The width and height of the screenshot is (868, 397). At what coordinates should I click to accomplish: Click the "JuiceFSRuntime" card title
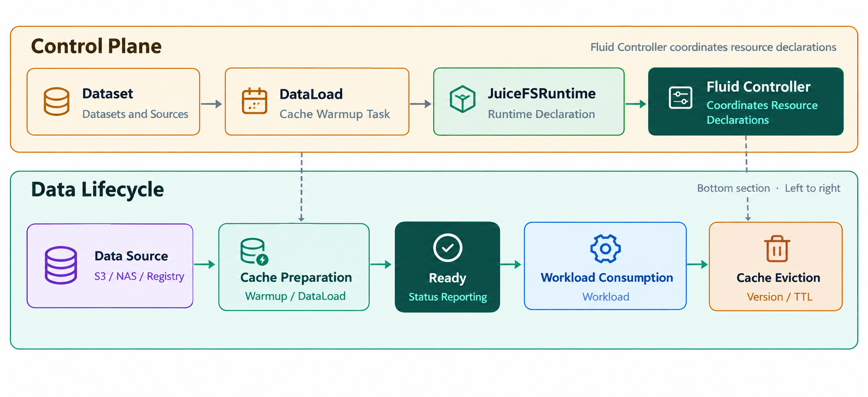tap(542, 94)
